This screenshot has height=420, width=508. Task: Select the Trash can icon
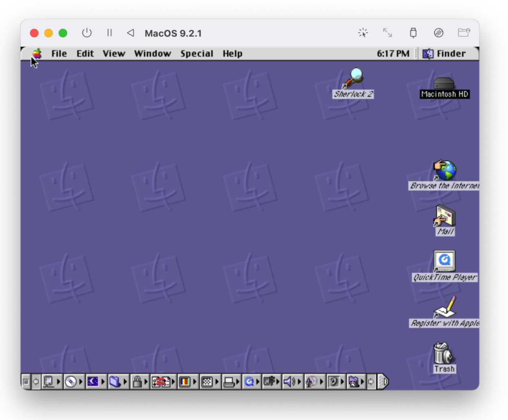click(x=444, y=353)
